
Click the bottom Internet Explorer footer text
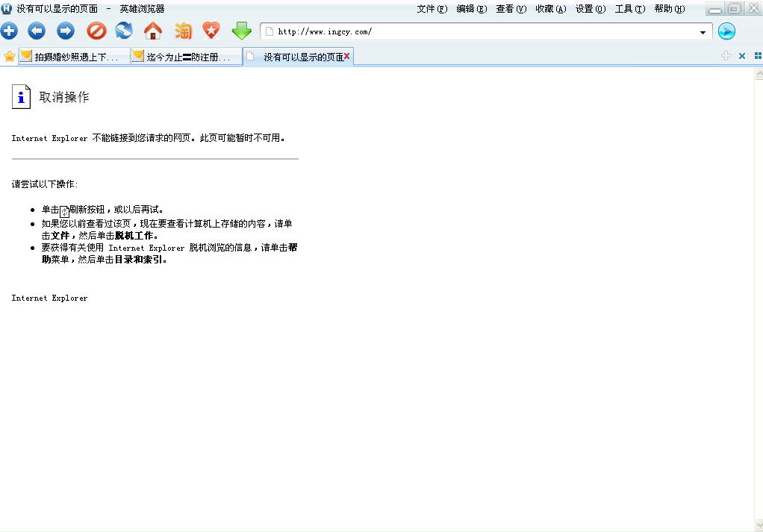49,298
